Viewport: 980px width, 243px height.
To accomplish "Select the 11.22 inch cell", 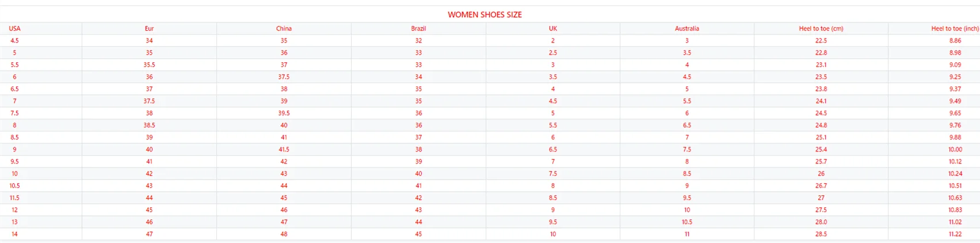I will coord(955,234).
